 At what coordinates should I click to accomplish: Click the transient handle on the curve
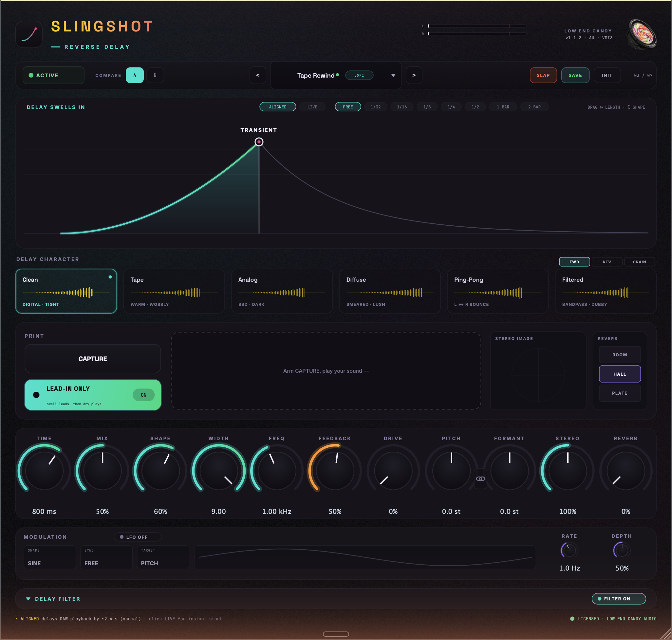[259, 142]
